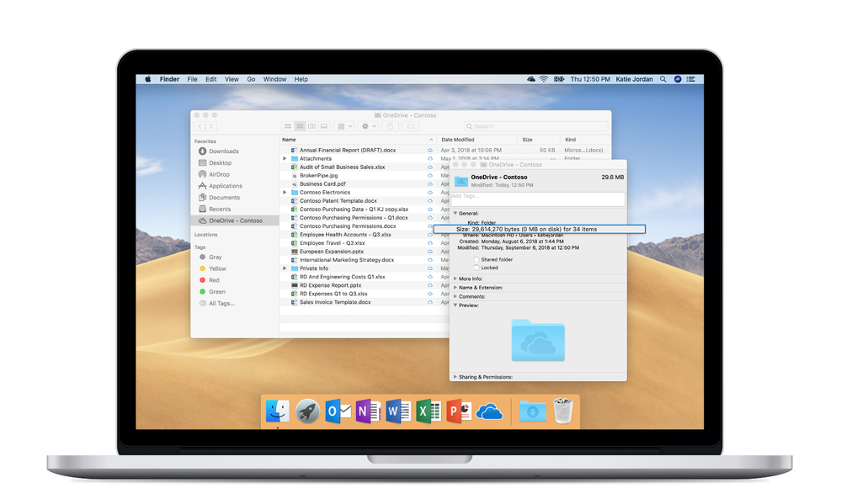841x504 pixels.
Task: Check the Locked checkbox
Action: (476, 268)
